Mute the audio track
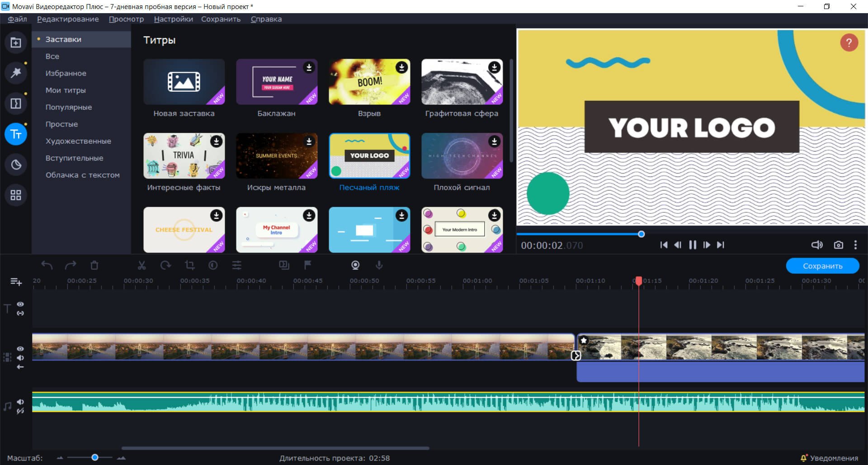Viewport: 868px width, 465px height. tap(20, 402)
